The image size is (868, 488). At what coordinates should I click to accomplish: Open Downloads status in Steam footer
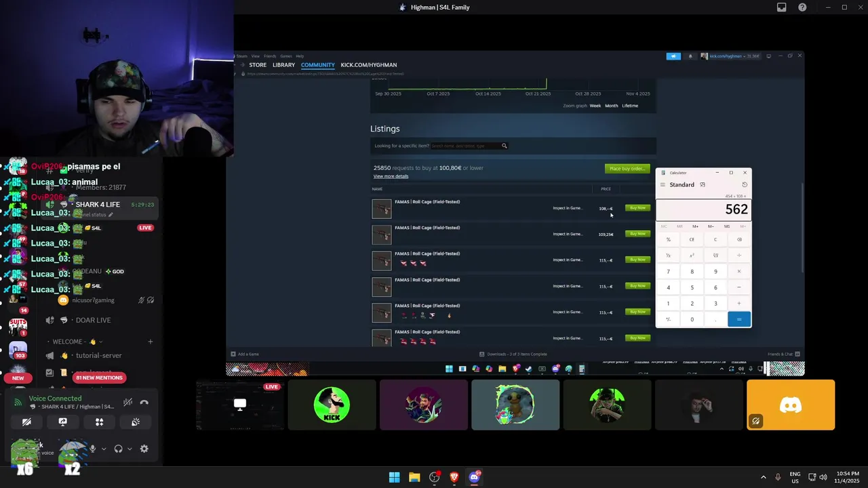(513, 354)
